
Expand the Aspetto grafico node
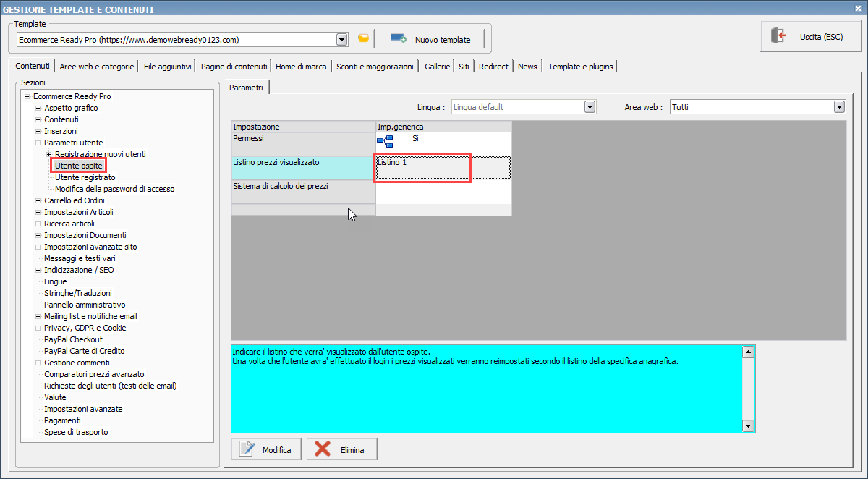click(38, 108)
